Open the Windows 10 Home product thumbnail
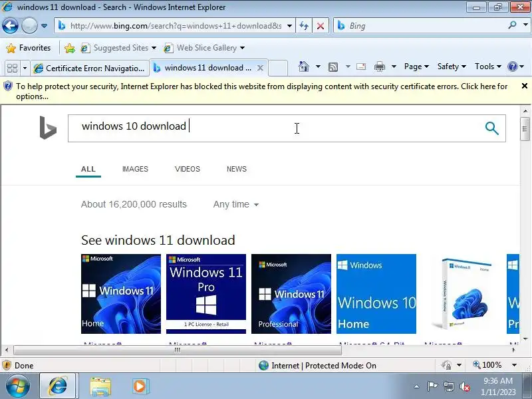 [x=376, y=294]
